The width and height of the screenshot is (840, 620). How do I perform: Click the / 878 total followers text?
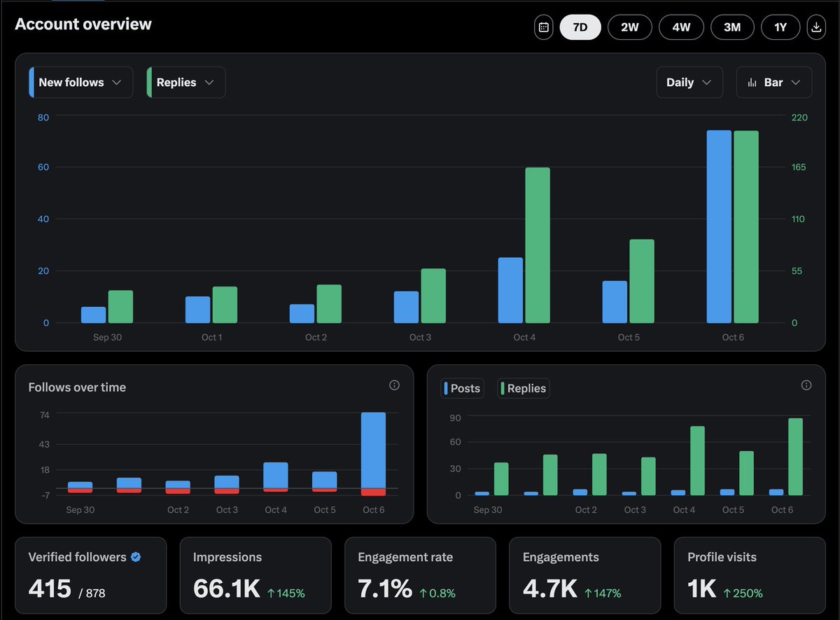(x=92, y=593)
